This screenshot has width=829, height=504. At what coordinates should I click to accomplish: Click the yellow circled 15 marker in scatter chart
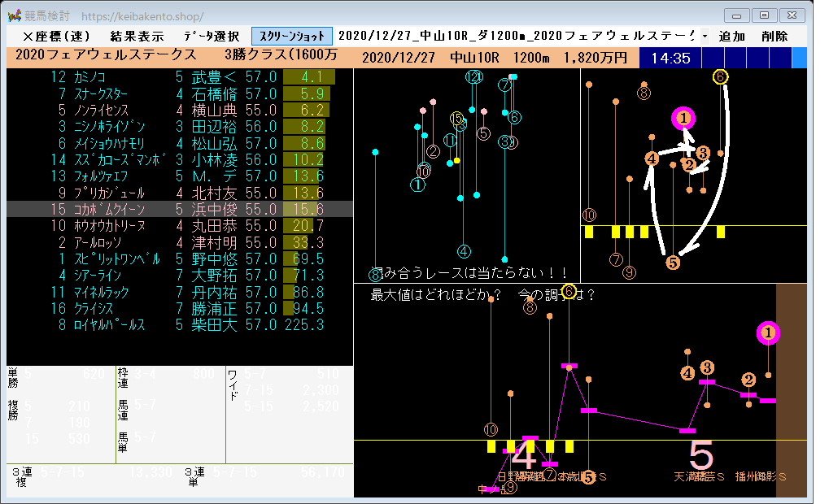pyautogui.click(x=456, y=119)
